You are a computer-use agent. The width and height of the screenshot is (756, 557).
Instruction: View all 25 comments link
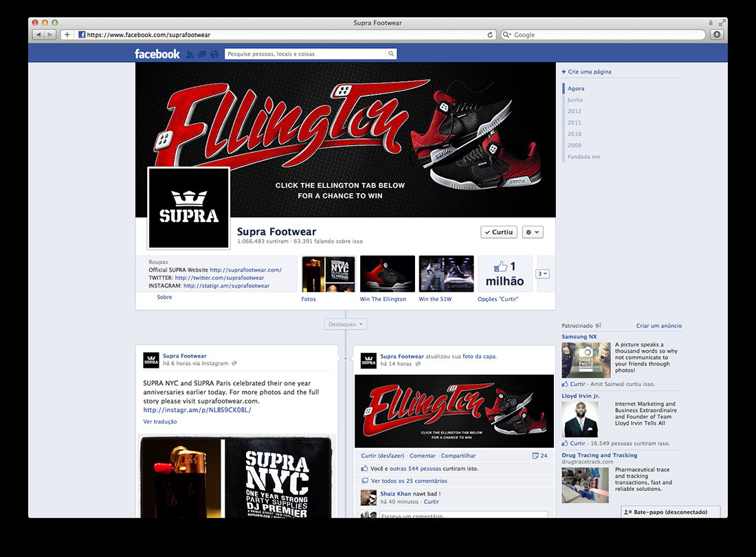(x=409, y=481)
